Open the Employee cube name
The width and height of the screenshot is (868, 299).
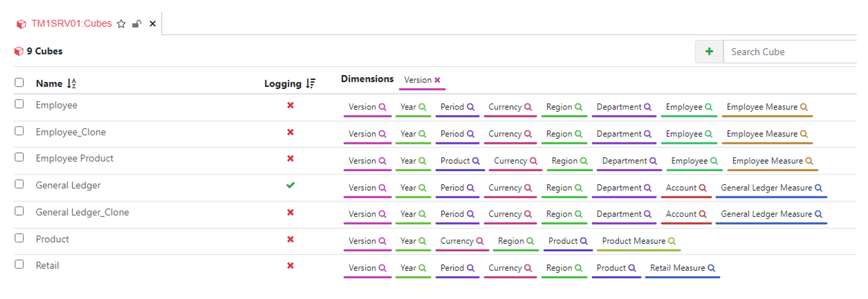point(57,104)
